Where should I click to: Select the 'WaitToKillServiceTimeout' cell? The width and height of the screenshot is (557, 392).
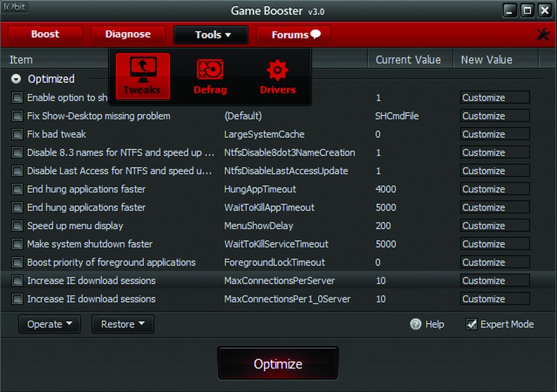(276, 244)
